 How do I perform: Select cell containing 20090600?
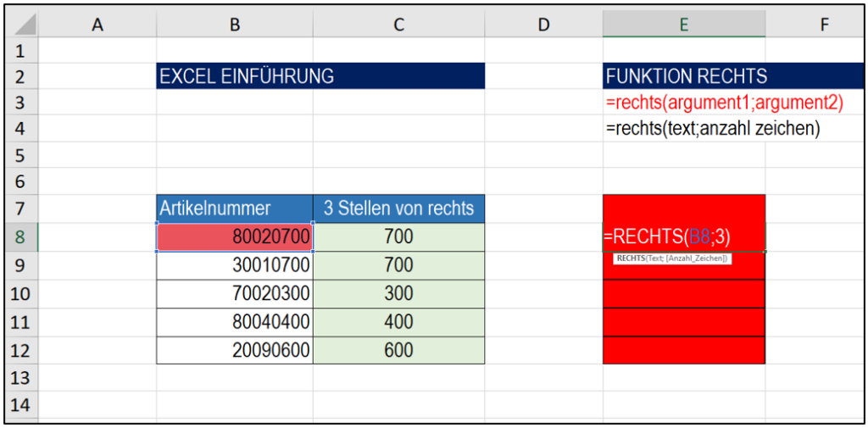click(x=235, y=350)
